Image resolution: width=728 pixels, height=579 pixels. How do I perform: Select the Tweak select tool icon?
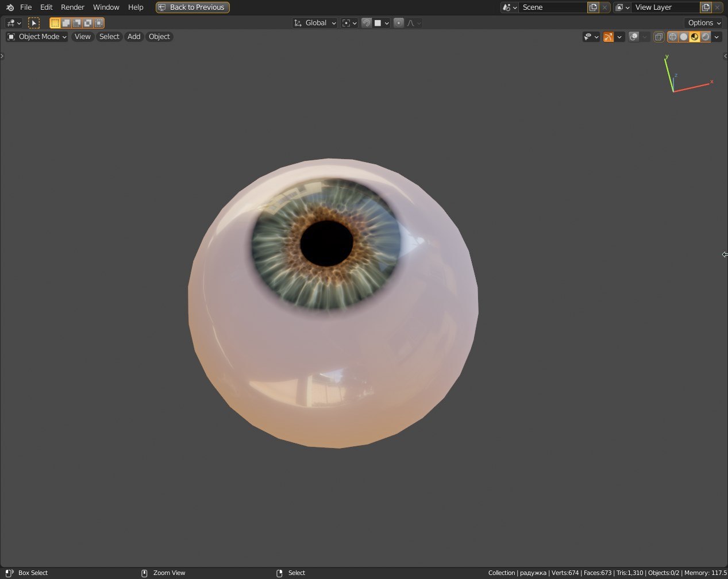(x=34, y=23)
